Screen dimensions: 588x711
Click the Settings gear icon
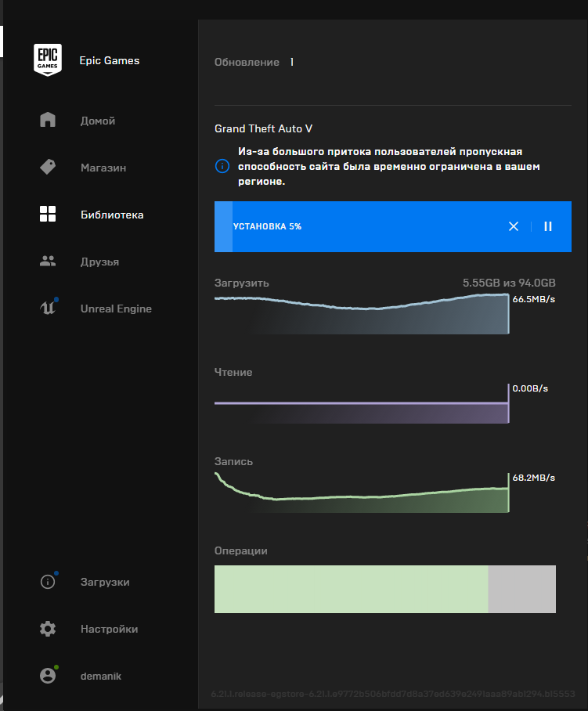48,629
